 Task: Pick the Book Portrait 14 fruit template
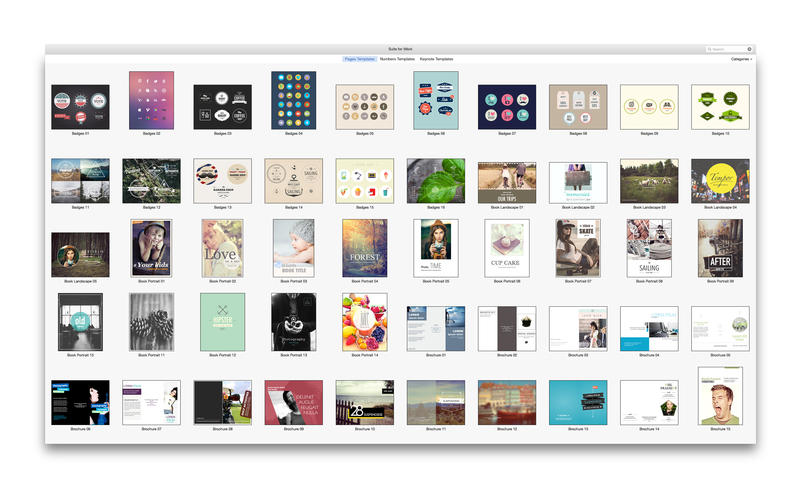tap(365, 322)
